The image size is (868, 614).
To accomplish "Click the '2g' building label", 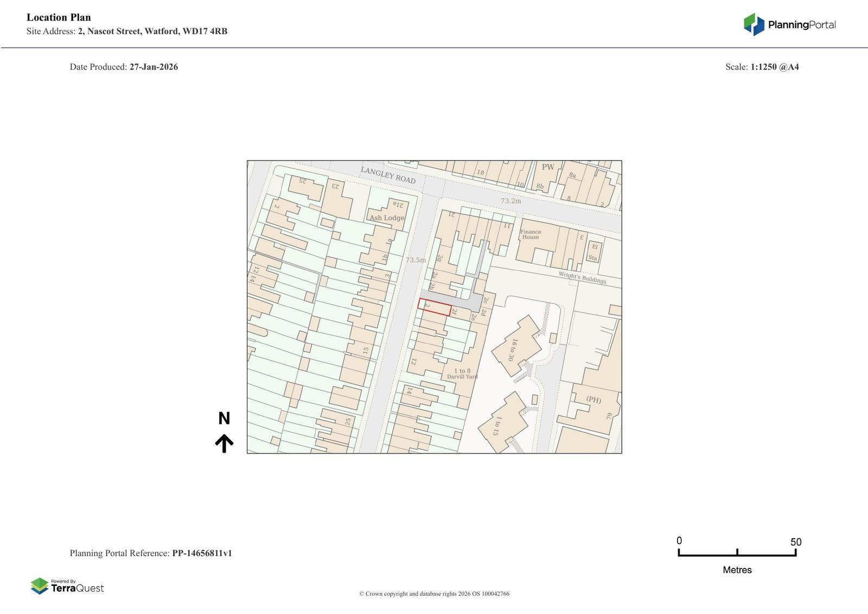I will click(440, 259).
